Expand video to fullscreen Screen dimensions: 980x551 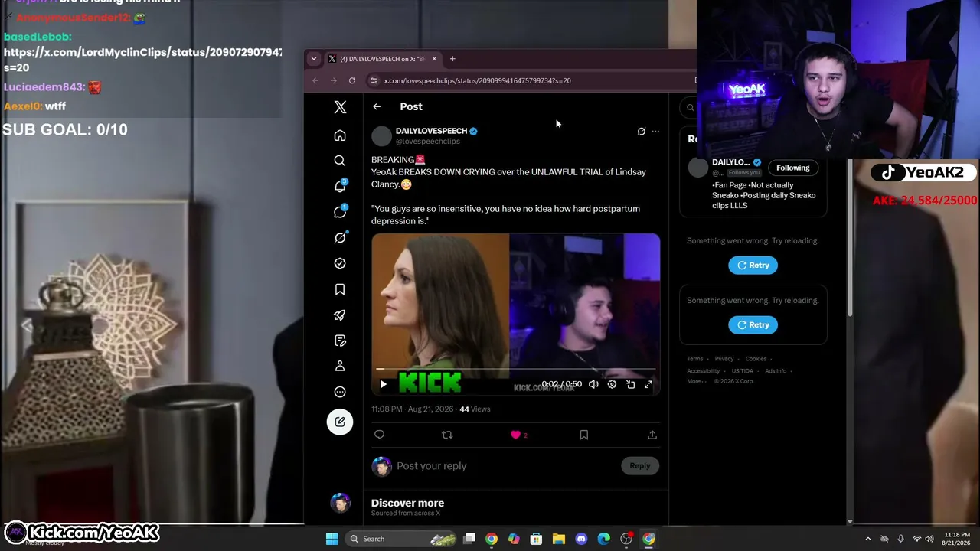[648, 384]
